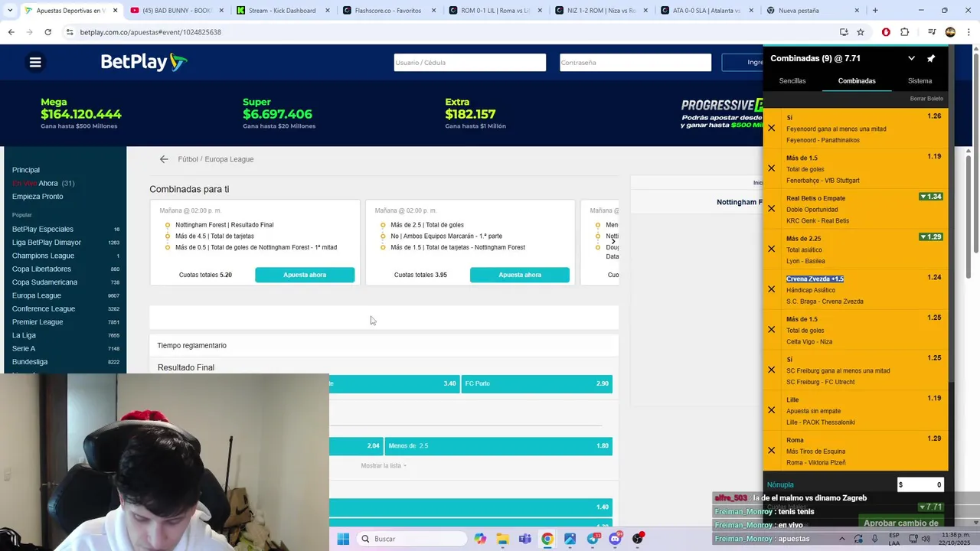The width and height of the screenshot is (980, 551).
Task: Pin the bet slip panel
Action: (931, 59)
